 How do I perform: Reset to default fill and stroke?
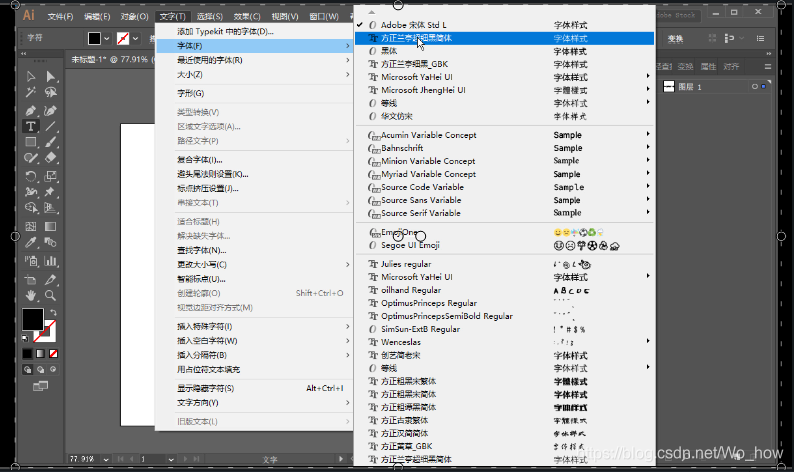click(25, 338)
